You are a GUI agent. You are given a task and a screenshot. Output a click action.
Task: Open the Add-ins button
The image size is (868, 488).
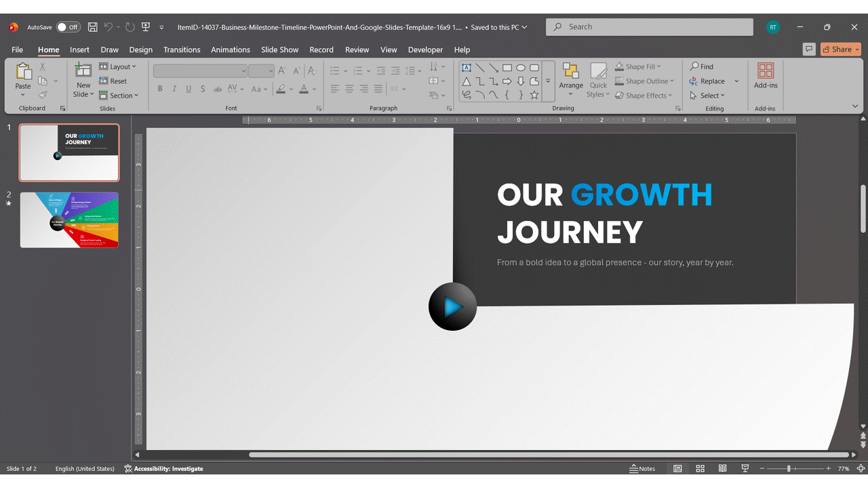point(766,76)
